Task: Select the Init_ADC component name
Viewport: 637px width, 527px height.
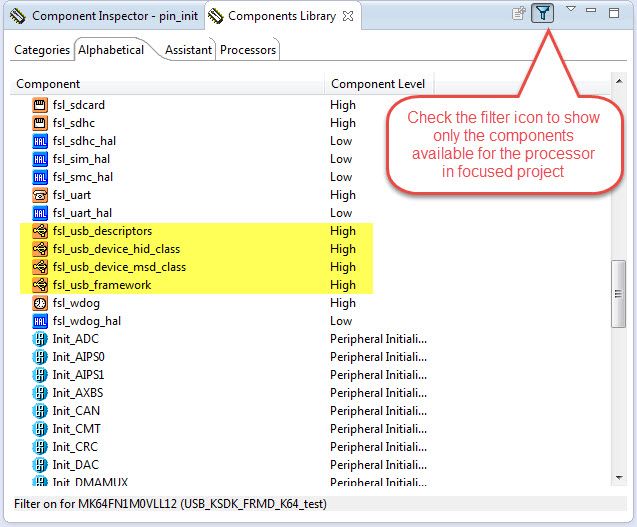Action: [76, 339]
